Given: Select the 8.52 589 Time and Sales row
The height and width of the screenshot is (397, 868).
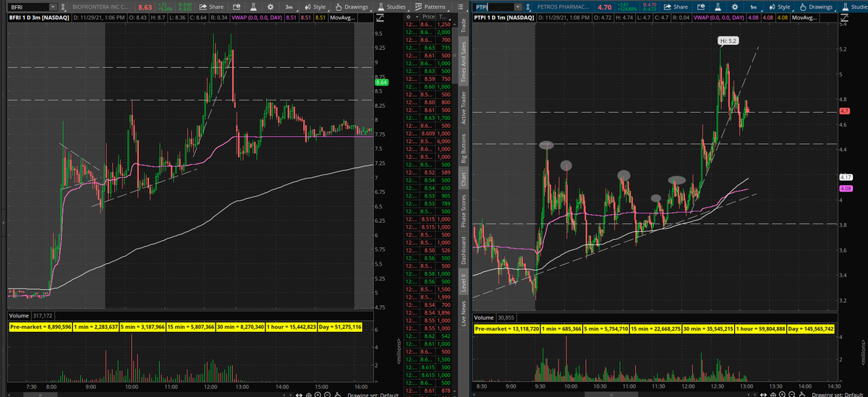Looking at the screenshot, I should point(427,173).
